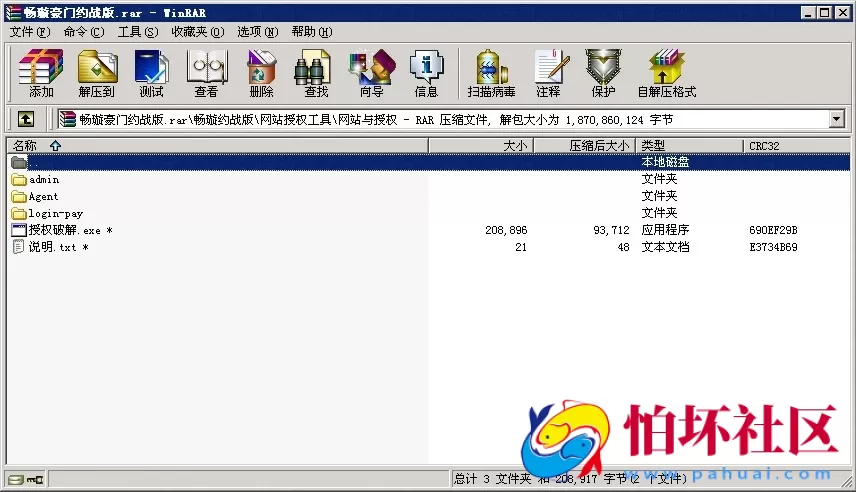Click the Add (添加) toolbar icon
Screen dimensions: 856x492
[x=41, y=73]
